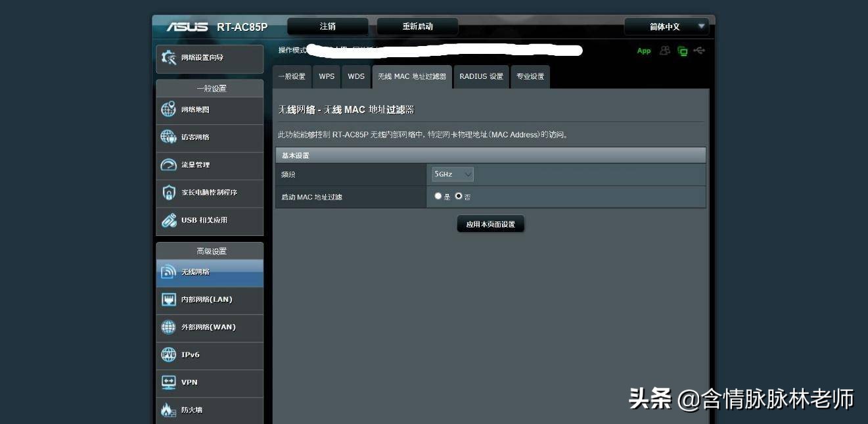Viewport: 868px width, 424px height.
Task: Open 流量管理 traffic management icon
Action: coord(169,166)
